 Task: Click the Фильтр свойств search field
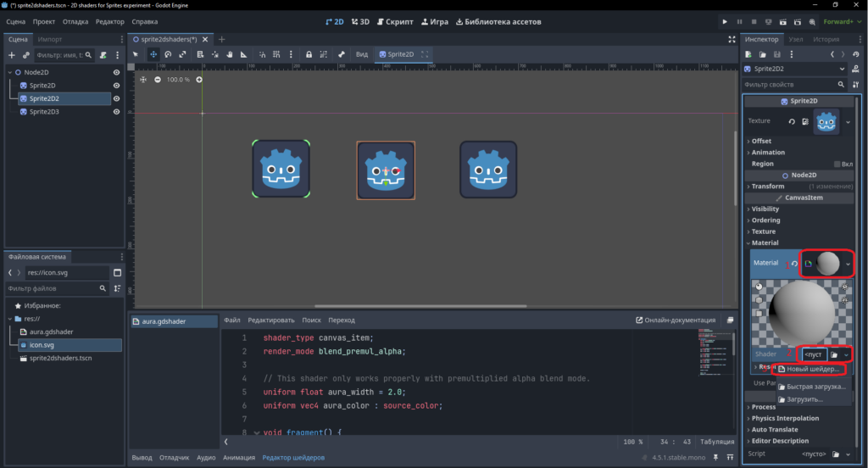coord(794,85)
